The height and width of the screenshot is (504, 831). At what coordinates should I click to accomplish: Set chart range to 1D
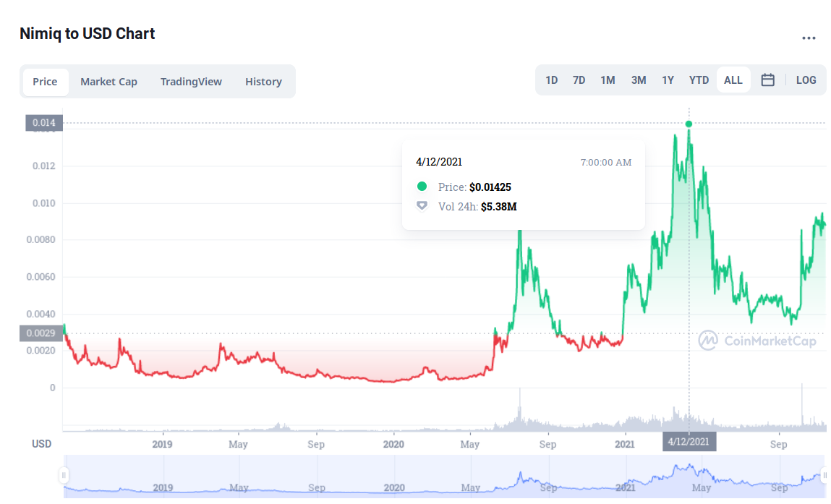pos(552,80)
